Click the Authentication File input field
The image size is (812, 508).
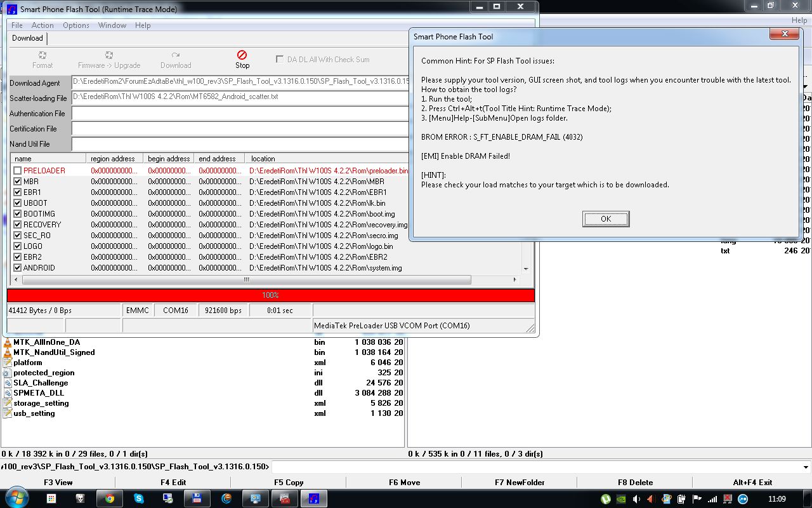pos(240,113)
